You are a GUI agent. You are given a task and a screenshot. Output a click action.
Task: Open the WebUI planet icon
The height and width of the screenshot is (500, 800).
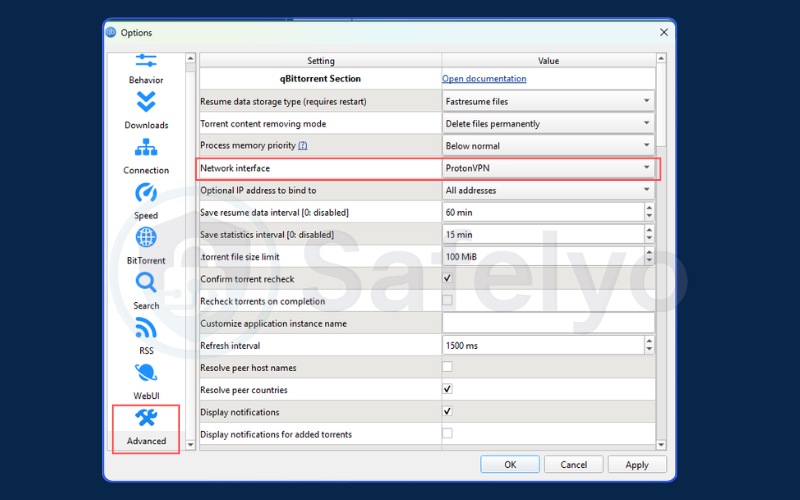tap(146, 373)
